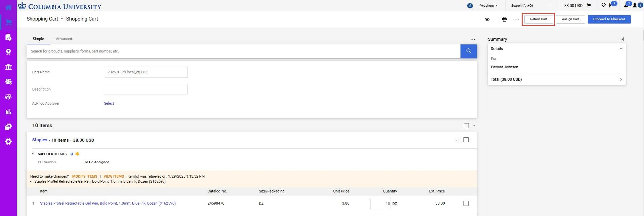The width and height of the screenshot is (644, 216).
Task: Check the gel pen line item checkbox
Action: 466,203
